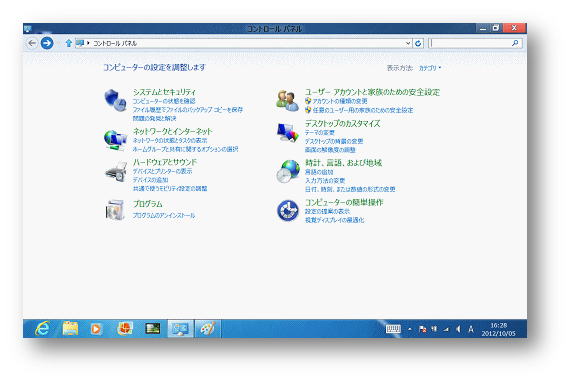
Task: Open the Hardware and Sound printer icon
Action: (x=116, y=172)
